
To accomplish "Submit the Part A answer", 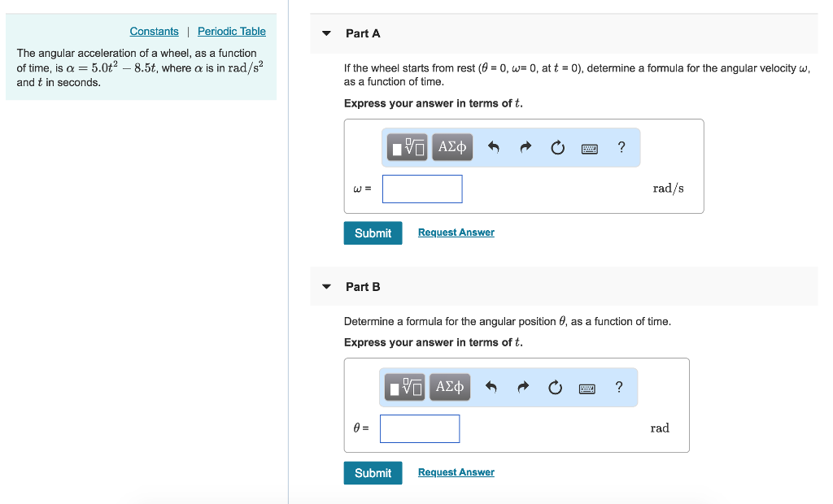I will 373,232.
